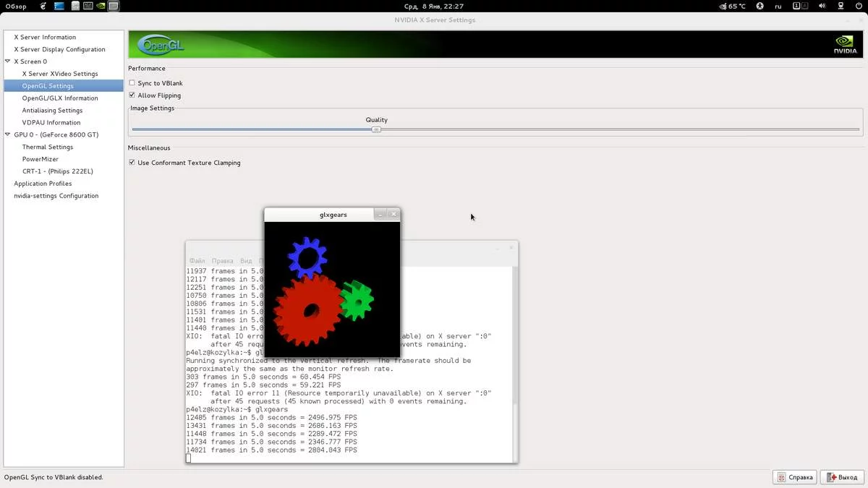Viewport: 868px width, 488px height.
Task: Select X Server Information
Action: point(45,37)
